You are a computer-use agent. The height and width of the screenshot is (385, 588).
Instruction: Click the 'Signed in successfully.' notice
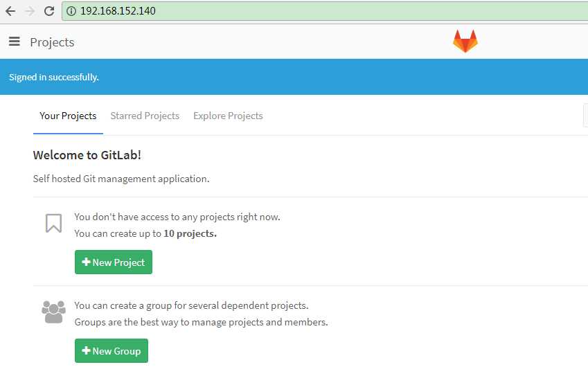[54, 78]
